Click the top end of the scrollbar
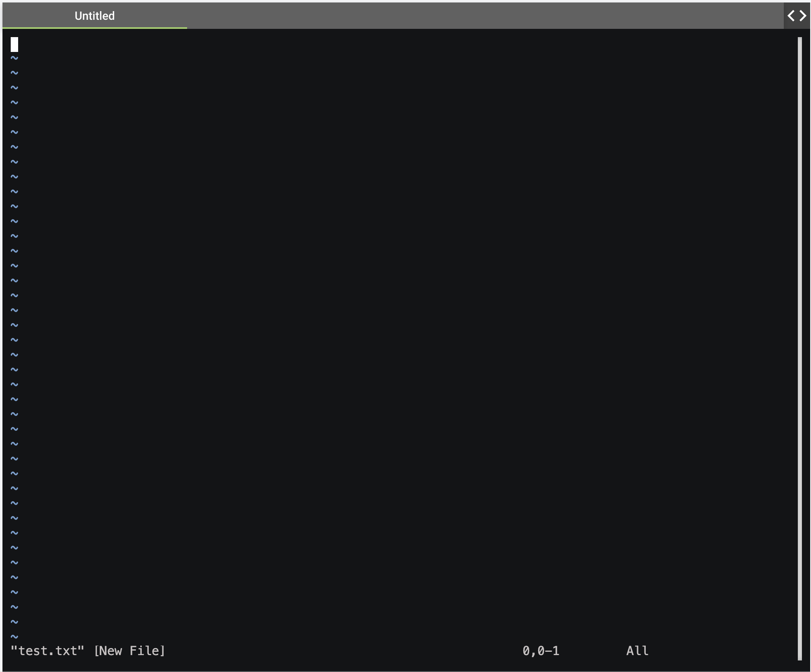Image resolution: width=811 pixels, height=672 pixels. pos(799,40)
